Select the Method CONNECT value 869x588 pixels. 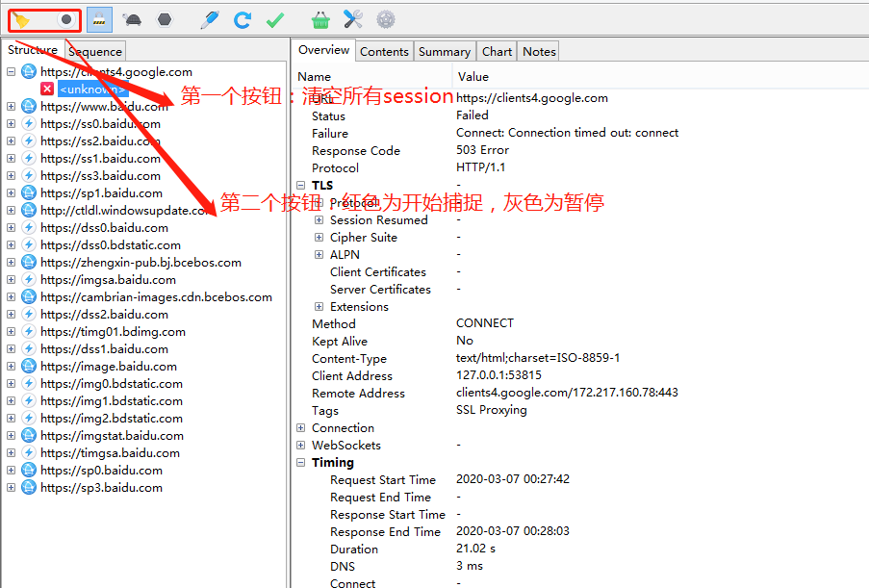click(x=485, y=323)
